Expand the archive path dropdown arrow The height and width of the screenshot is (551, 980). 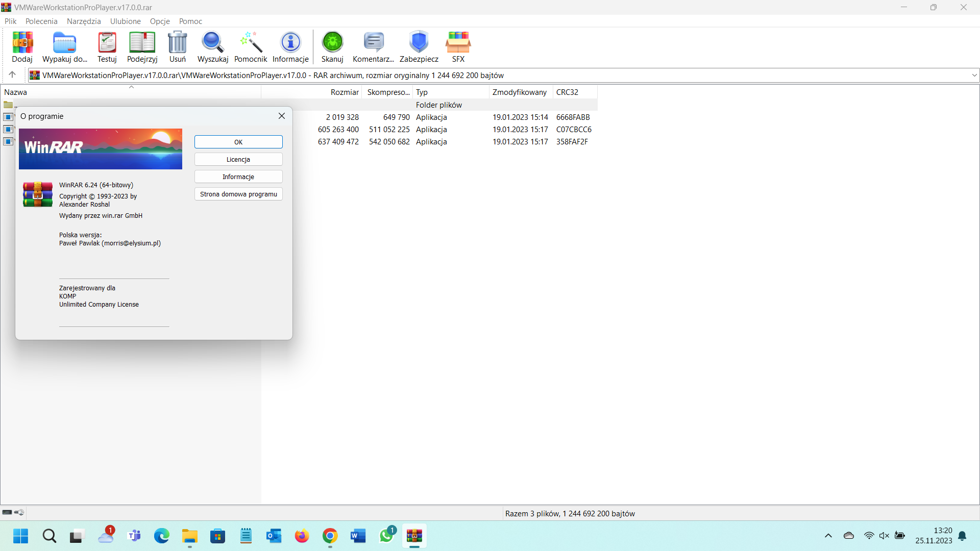tap(974, 75)
